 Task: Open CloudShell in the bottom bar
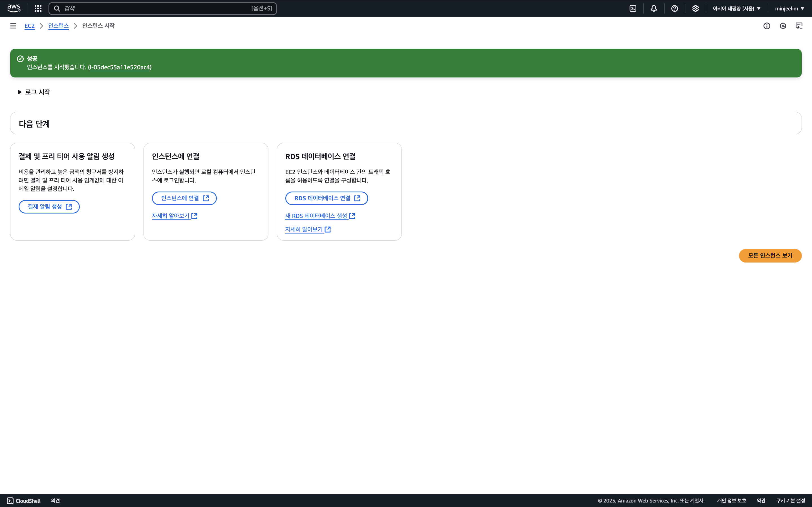24,501
